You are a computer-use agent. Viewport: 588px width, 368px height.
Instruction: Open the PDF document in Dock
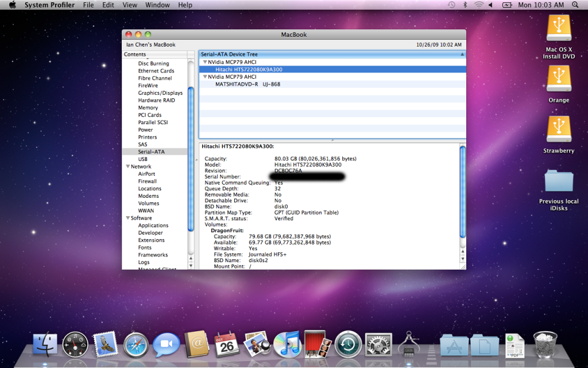(x=514, y=345)
